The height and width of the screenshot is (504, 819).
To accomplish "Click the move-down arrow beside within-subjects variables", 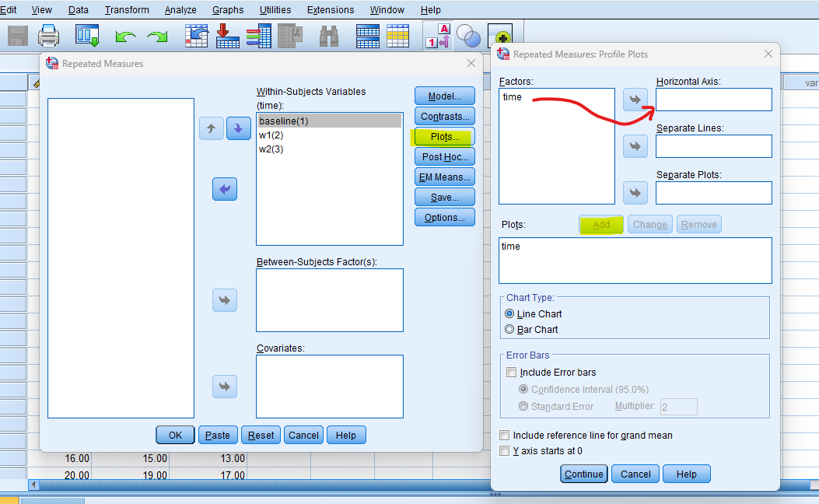I will (239, 128).
